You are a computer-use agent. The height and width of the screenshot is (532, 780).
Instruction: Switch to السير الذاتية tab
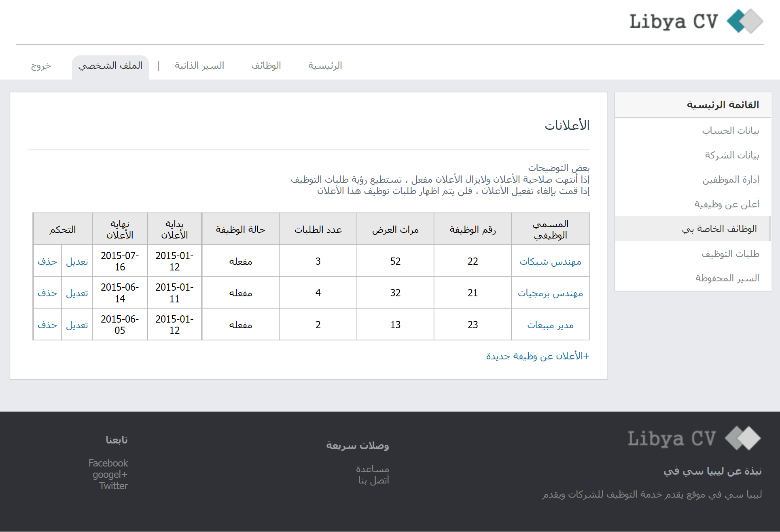point(199,65)
